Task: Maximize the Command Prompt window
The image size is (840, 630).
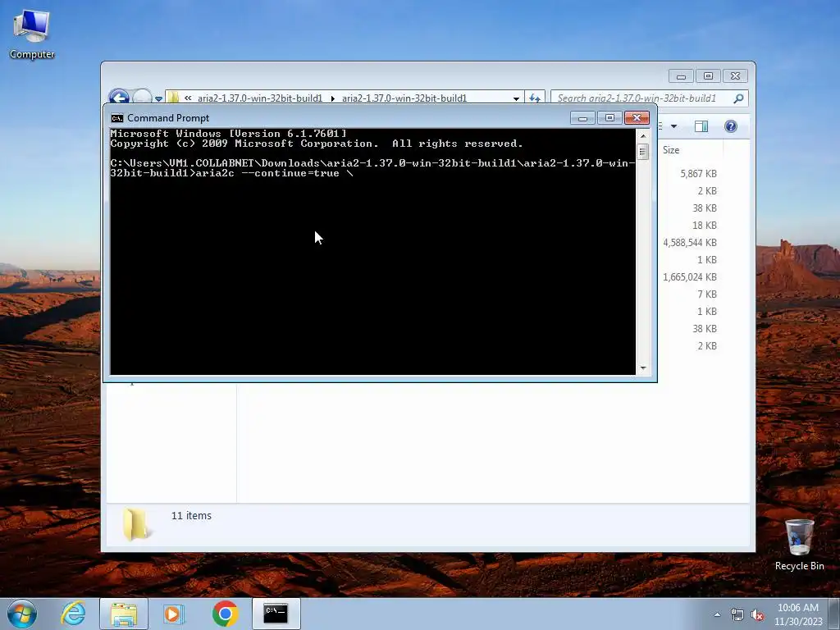Action: [x=609, y=118]
